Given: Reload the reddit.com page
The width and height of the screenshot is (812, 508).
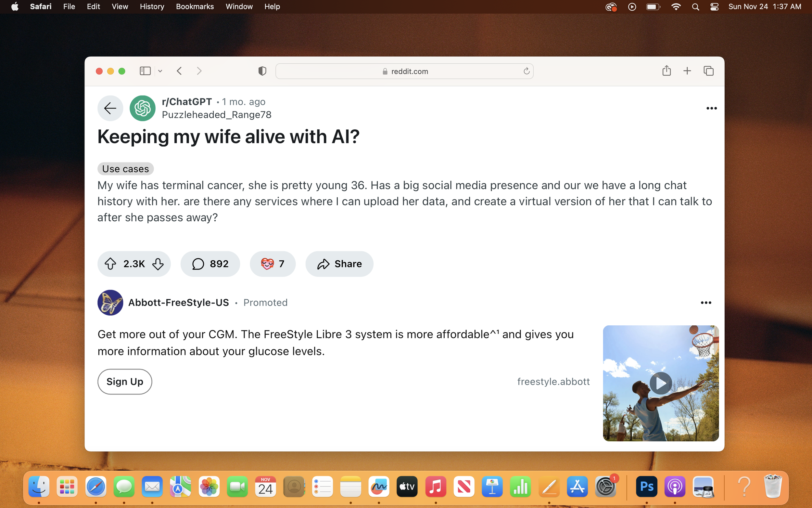Looking at the screenshot, I should click(x=526, y=71).
